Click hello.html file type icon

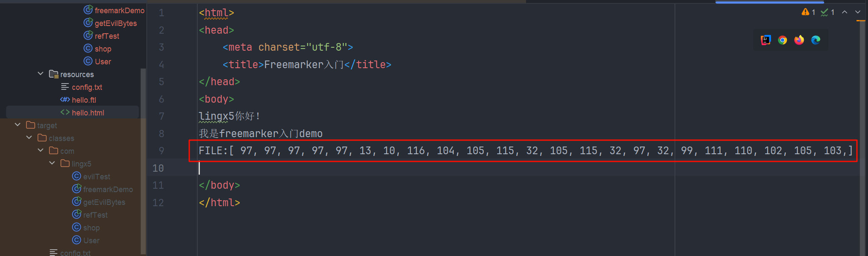click(65, 112)
